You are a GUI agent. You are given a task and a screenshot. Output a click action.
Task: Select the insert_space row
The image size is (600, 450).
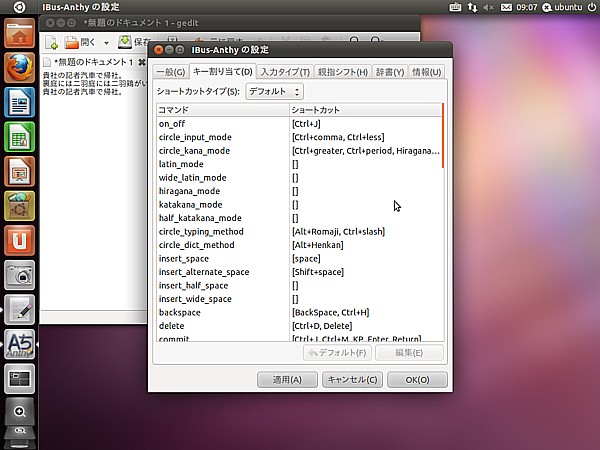299,259
